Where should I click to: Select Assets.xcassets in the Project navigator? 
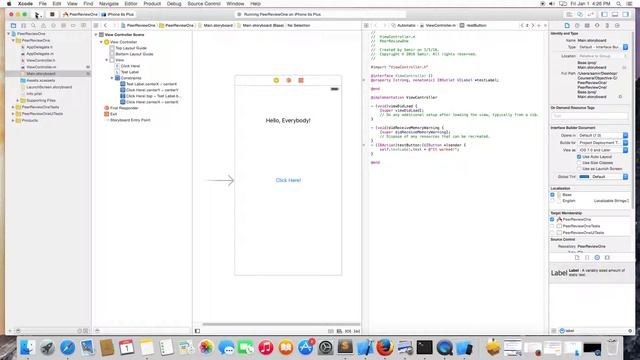(41, 80)
